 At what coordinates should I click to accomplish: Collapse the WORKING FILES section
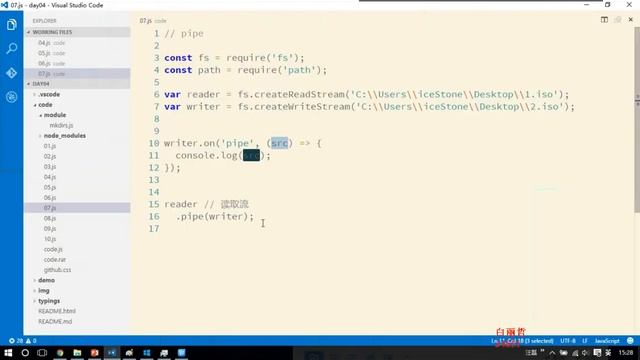tap(77, 32)
